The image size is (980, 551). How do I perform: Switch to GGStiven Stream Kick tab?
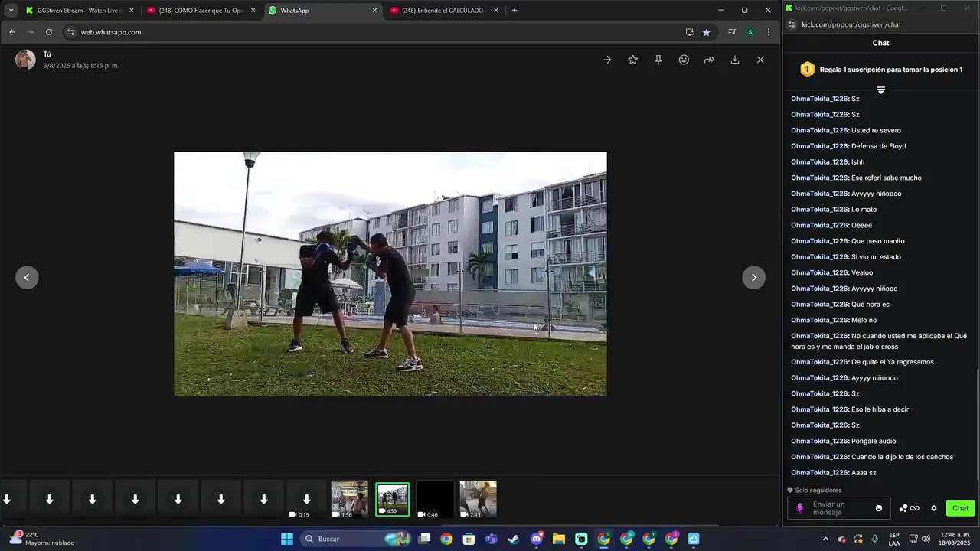pyautogui.click(x=79, y=11)
